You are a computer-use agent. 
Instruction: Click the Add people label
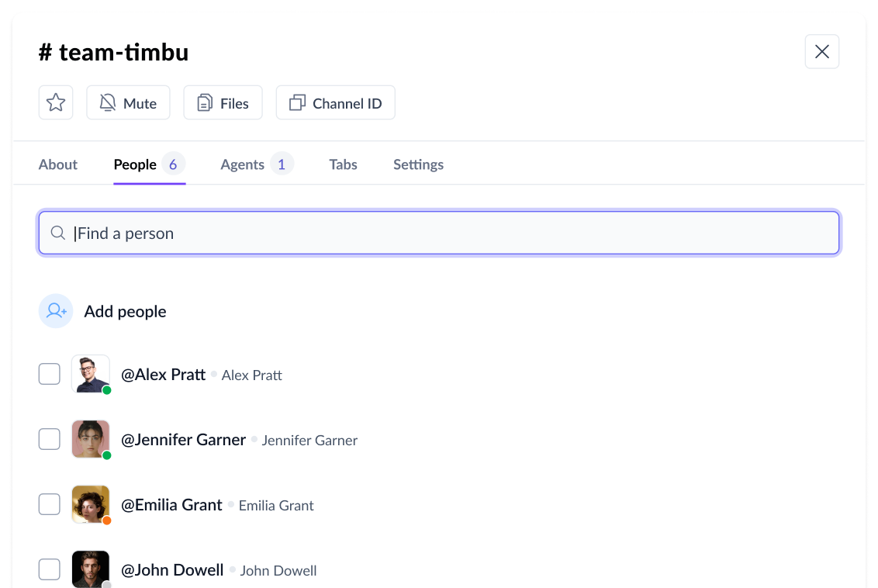point(125,312)
